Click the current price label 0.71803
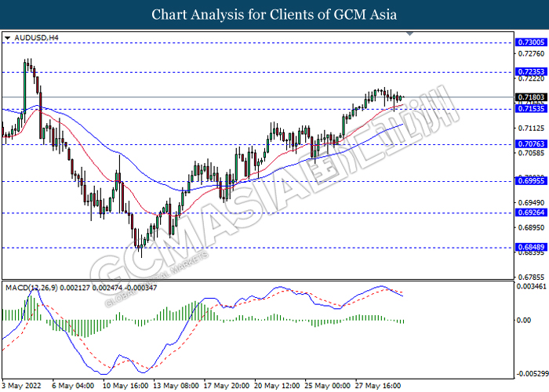The height and width of the screenshot is (392, 549). 531,97
